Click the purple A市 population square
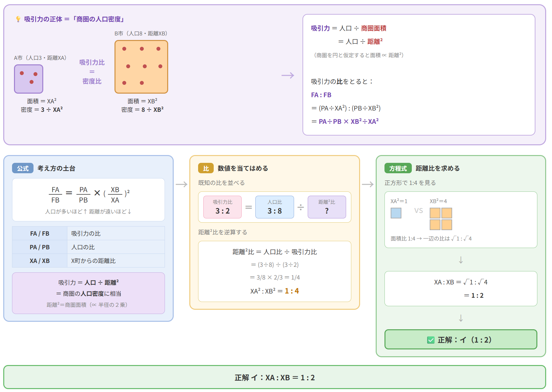The width and height of the screenshot is (552, 392). [29, 79]
